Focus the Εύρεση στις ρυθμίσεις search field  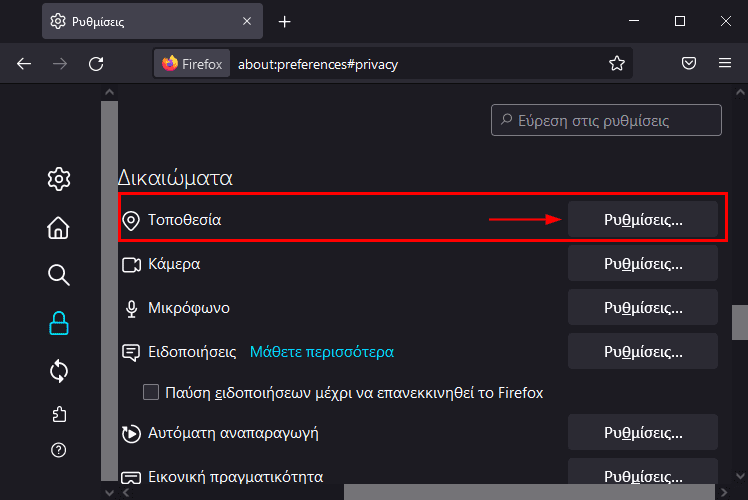(x=606, y=120)
